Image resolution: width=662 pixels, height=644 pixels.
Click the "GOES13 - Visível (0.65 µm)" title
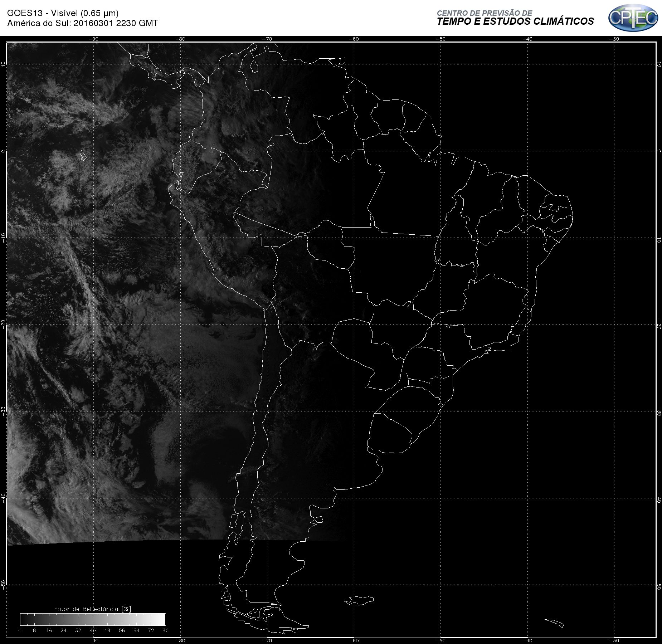click(x=63, y=13)
